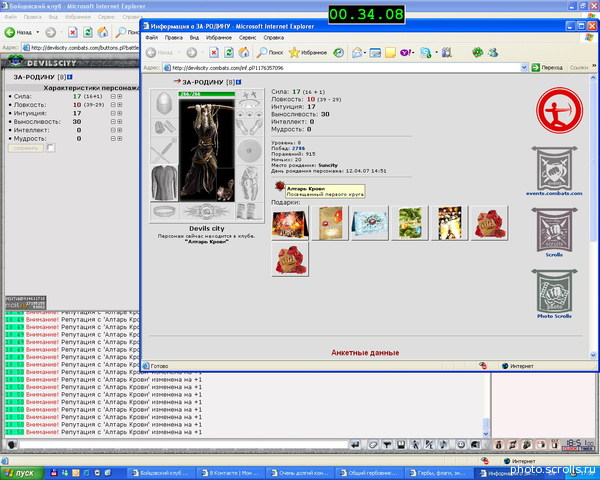Click the front window vertical scrollbar down arrow

click(x=593, y=355)
